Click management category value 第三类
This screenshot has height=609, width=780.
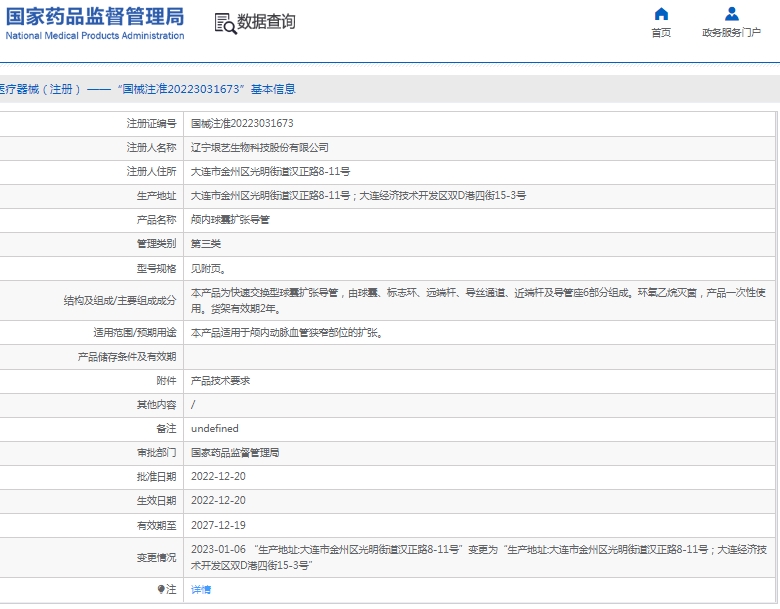coord(206,244)
